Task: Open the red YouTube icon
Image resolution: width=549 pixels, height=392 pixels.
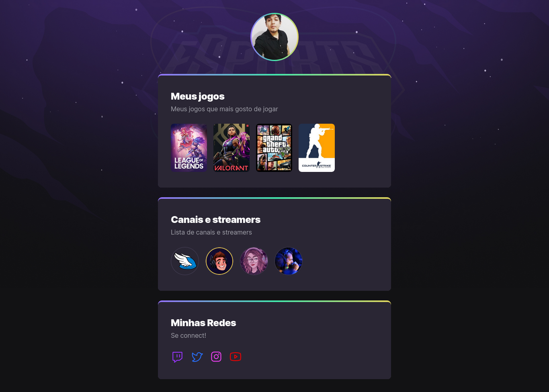Action: coord(236,357)
